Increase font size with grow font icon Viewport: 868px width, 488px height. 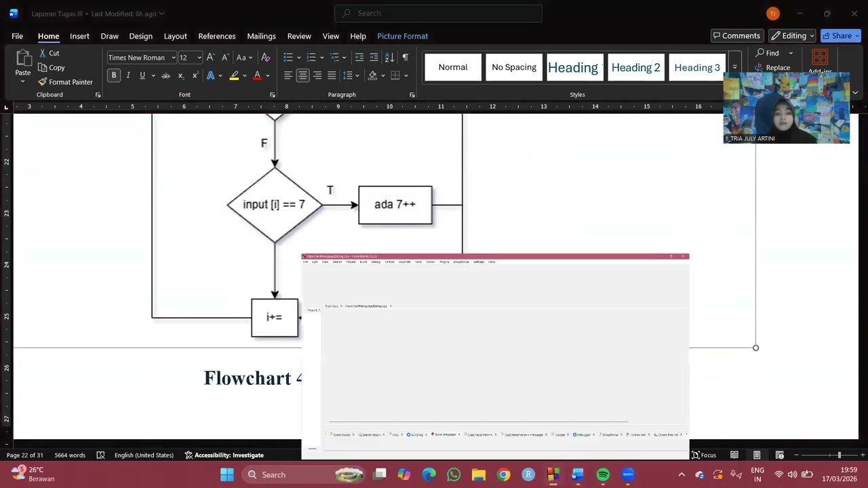tap(210, 58)
